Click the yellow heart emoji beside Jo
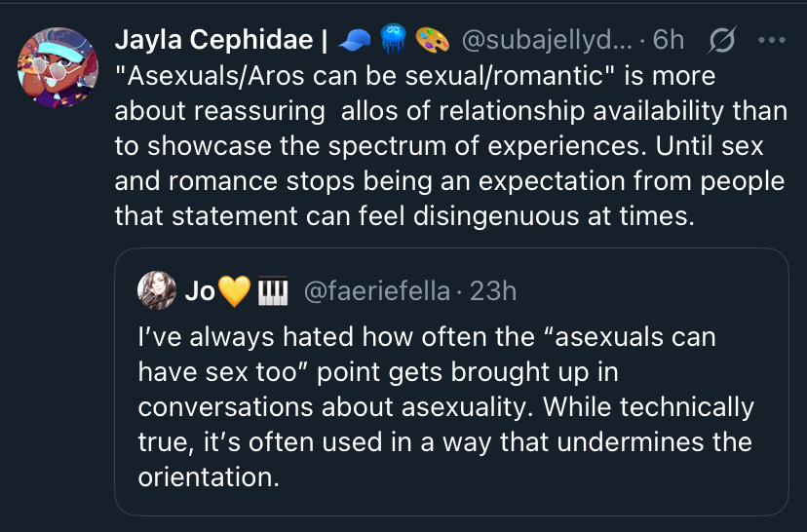807x532 pixels. point(236,290)
